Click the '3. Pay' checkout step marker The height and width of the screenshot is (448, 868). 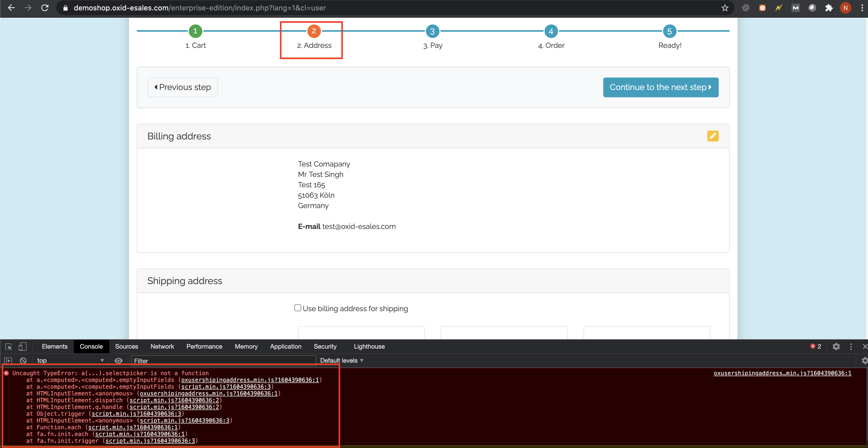(432, 31)
